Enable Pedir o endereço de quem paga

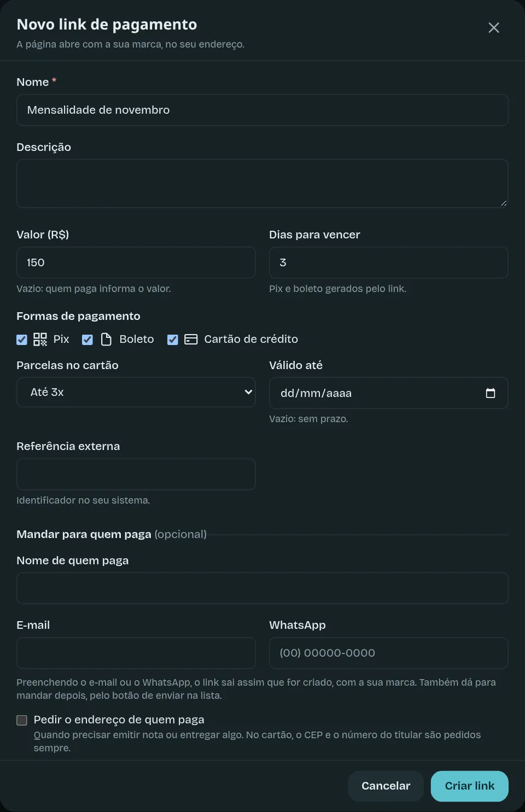tap(22, 720)
